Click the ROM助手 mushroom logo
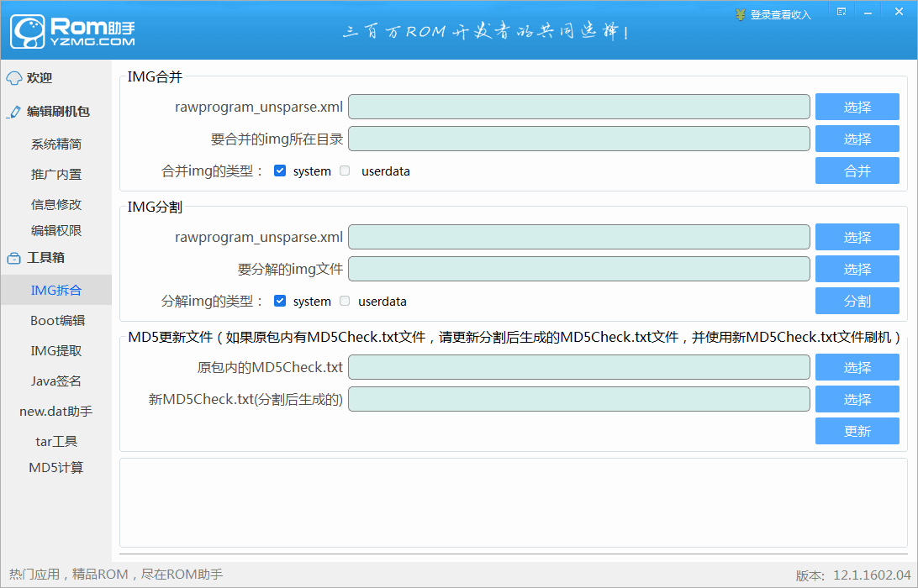 (x=28, y=30)
